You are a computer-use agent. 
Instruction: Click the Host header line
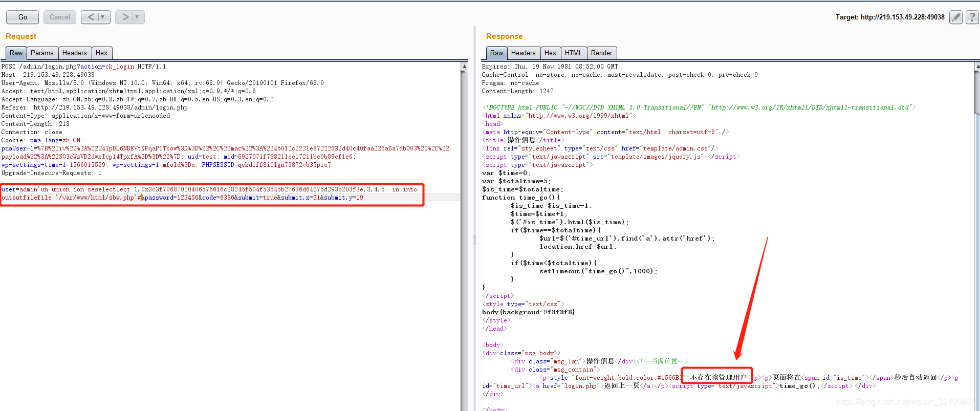pos(48,75)
